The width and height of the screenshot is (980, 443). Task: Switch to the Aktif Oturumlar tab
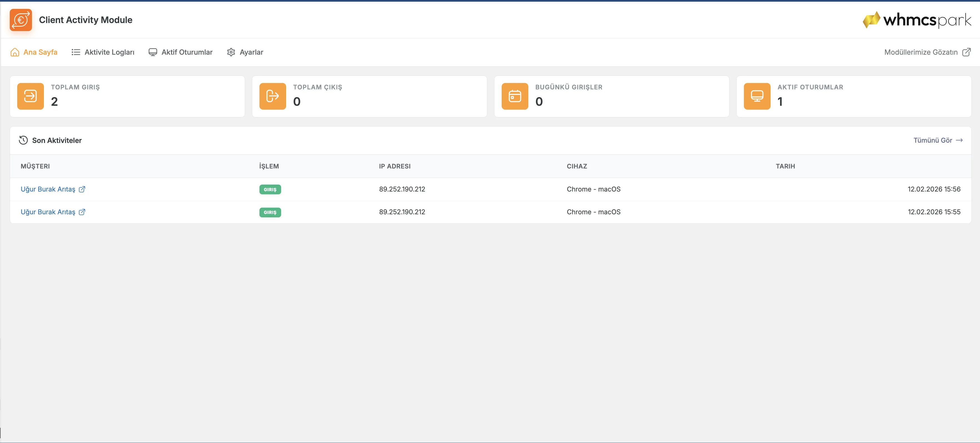point(180,52)
